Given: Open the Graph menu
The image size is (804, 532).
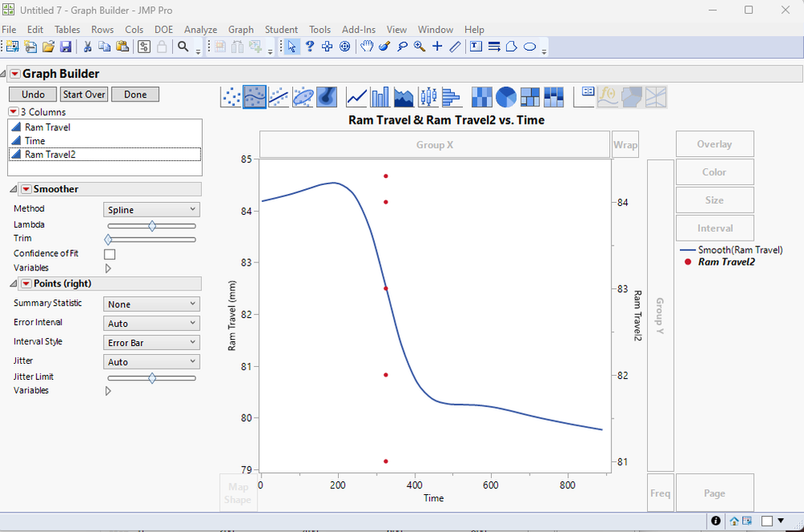Looking at the screenshot, I should point(241,30).
